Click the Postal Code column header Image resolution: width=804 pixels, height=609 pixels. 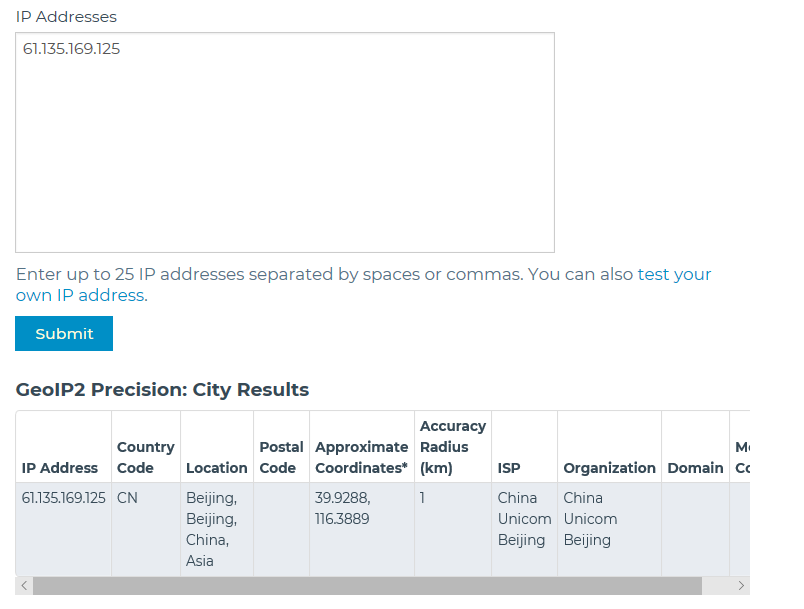[x=281, y=457]
